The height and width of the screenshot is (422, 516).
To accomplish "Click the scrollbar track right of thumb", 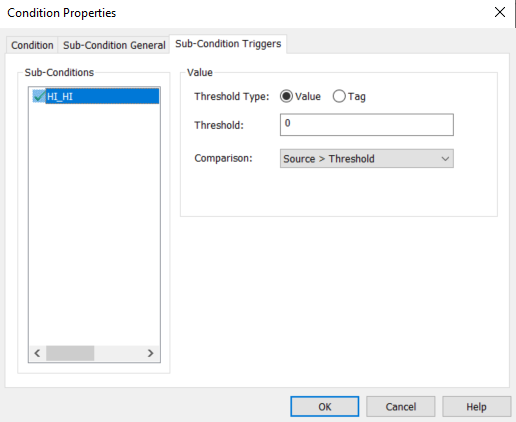I will click(118, 353).
